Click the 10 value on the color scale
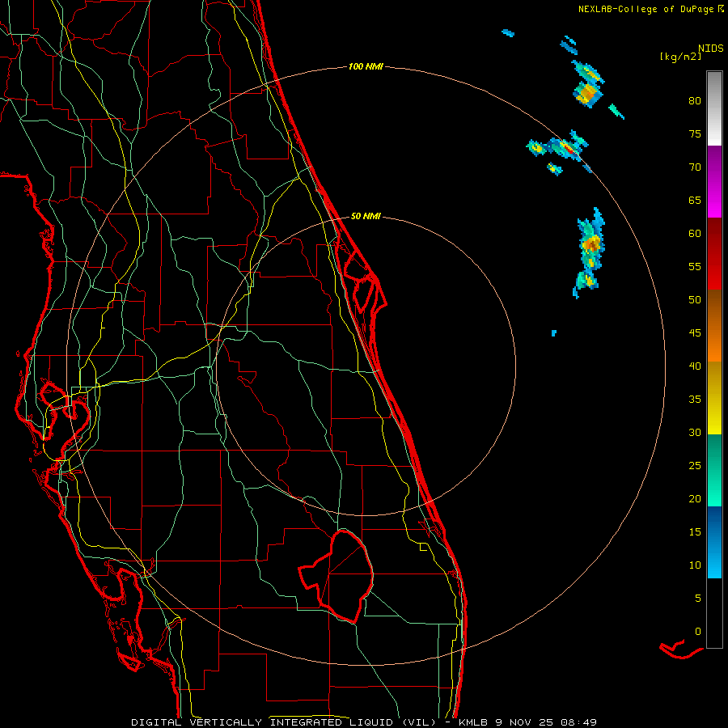 click(x=695, y=565)
